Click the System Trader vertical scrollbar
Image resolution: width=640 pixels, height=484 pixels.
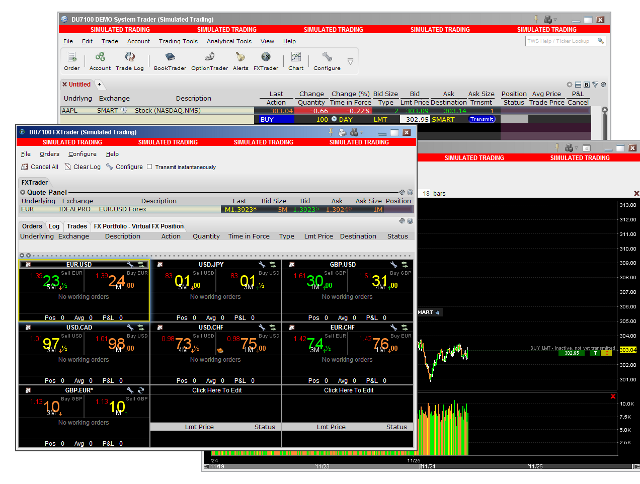tap(604, 122)
